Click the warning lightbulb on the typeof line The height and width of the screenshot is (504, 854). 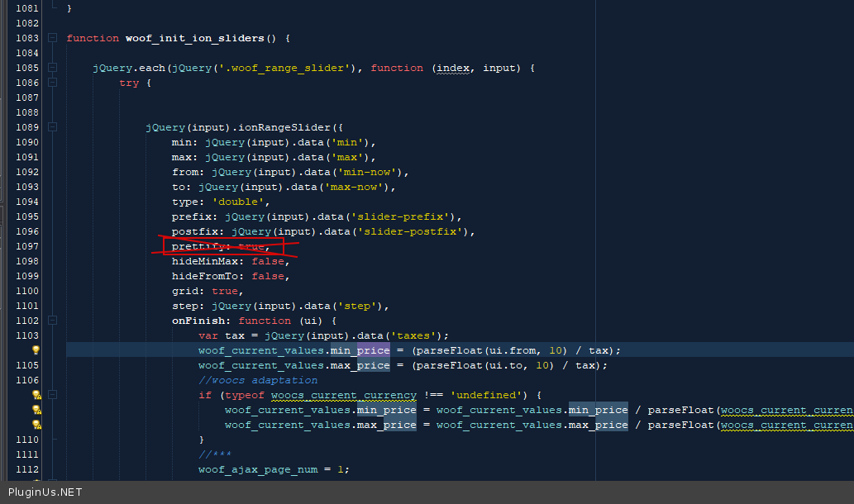point(36,395)
